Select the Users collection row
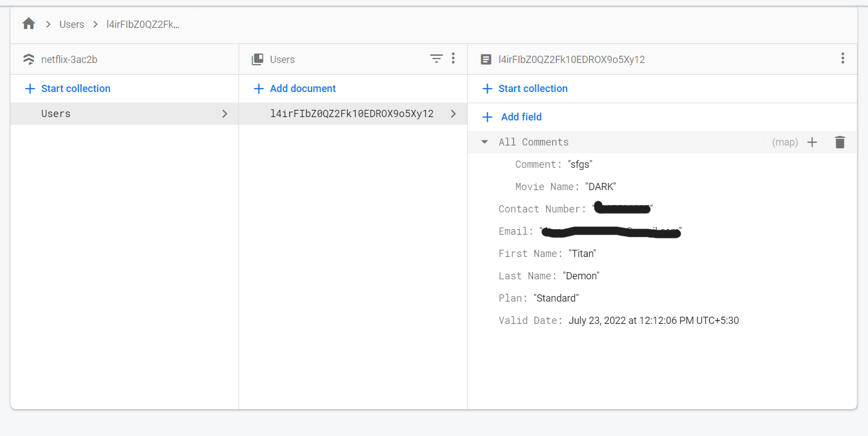The height and width of the screenshot is (436, 868). point(124,114)
